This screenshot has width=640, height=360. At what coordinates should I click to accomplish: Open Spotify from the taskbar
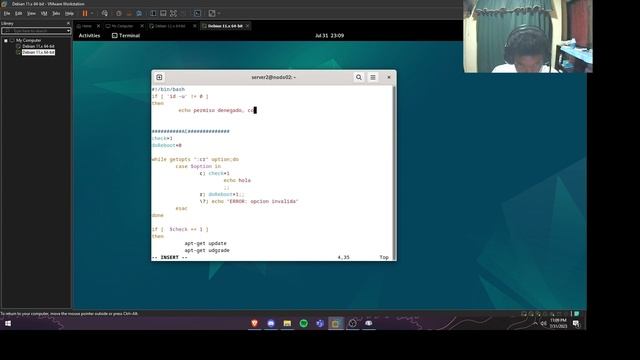pyautogui.click(x=304, y=323)
